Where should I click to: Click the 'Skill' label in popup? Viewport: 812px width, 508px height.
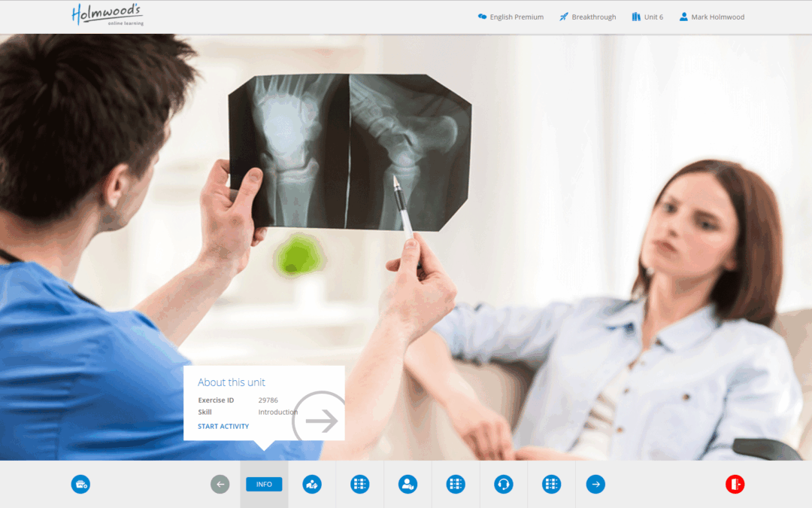(x=205, y=412)
